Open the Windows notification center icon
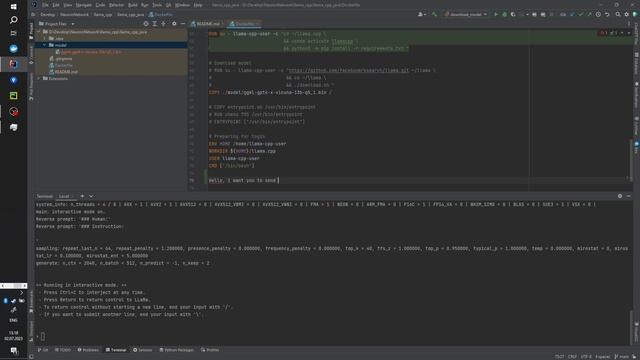 tap(13, 350)
